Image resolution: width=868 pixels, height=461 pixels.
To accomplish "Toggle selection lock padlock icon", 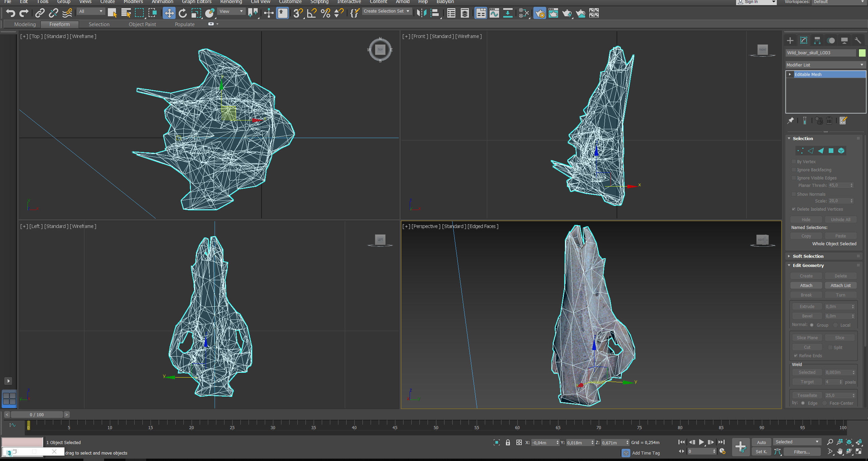I will [x=508, y=442].
